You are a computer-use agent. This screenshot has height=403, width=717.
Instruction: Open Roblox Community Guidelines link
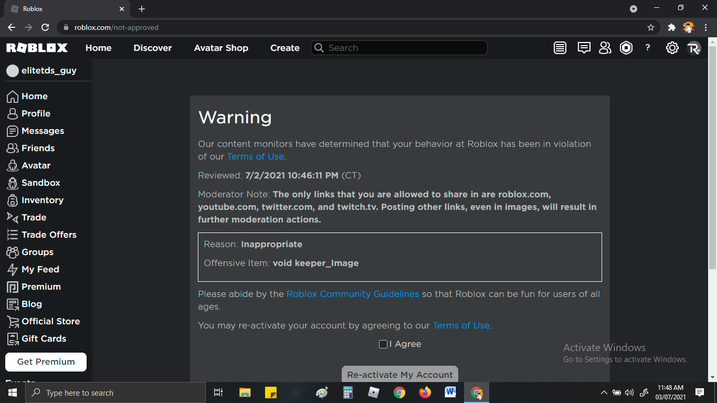(x=352, y=294)
